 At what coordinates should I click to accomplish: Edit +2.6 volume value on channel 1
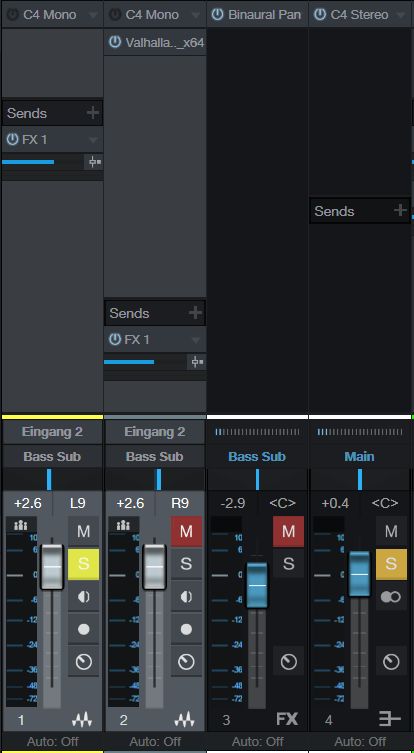click(x=27, y=503)
